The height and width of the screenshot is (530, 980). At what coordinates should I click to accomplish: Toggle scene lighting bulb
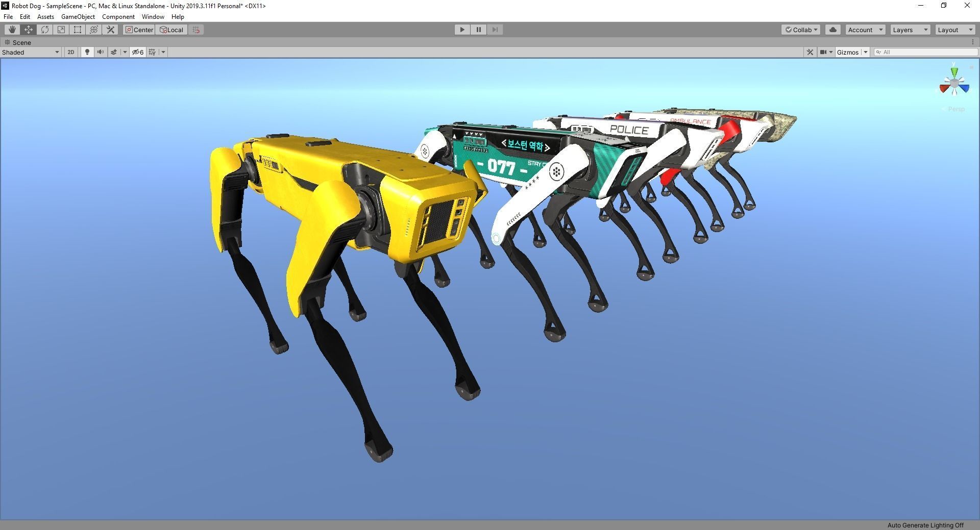pyautogui.click(x=87, y=52)
